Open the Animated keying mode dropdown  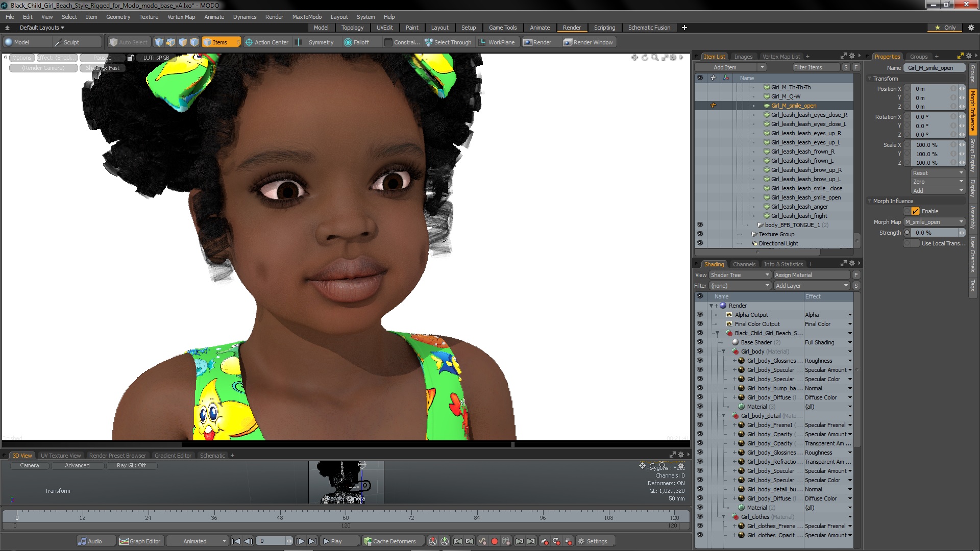click(198, 541)
